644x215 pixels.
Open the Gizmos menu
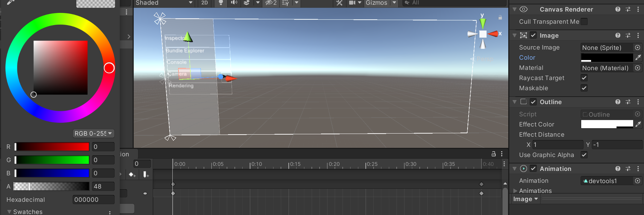376,3
